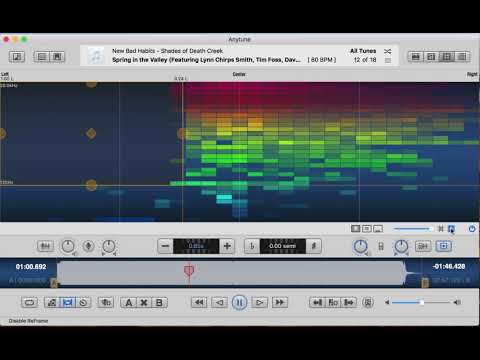Adjust the visualizer zoom slider
This screenshot has width=480, height=360.
413,229
